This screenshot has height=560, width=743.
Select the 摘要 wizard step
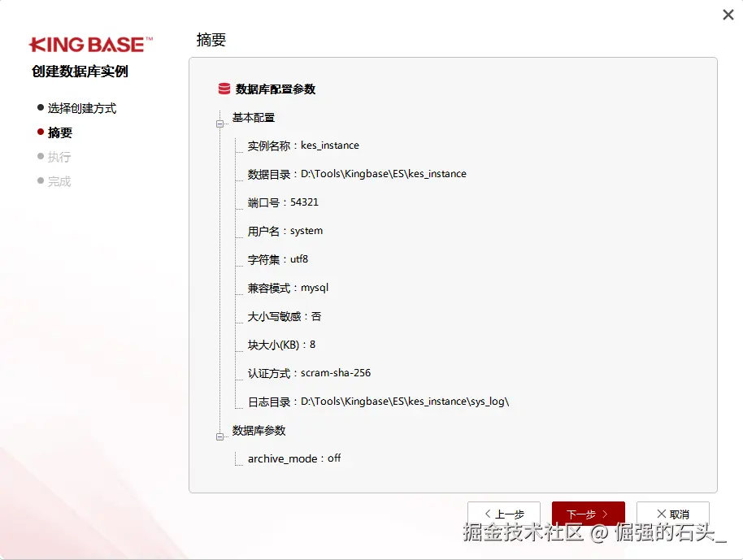click(59, 133)
